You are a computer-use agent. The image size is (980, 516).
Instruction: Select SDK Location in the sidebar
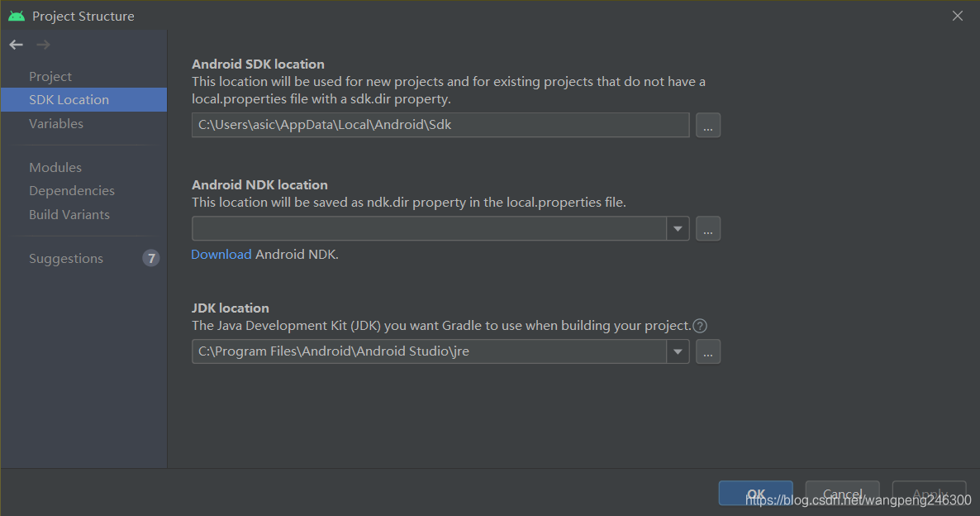83,99
